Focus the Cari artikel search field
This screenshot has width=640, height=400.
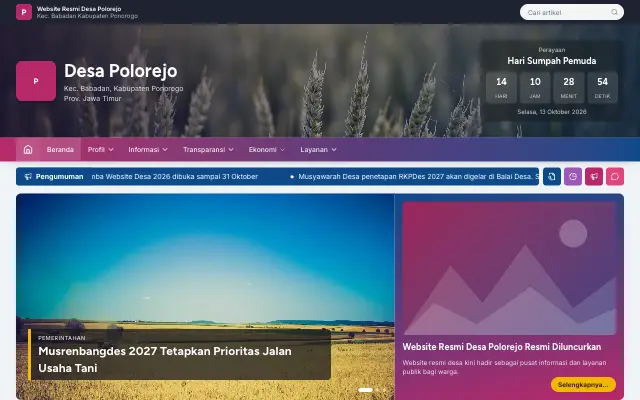571,12
